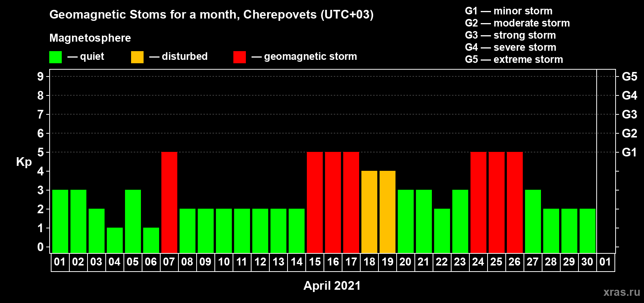Viewport: 644px width, 303px height.
Task: Select the red bar for April 07
Action: 169,203
